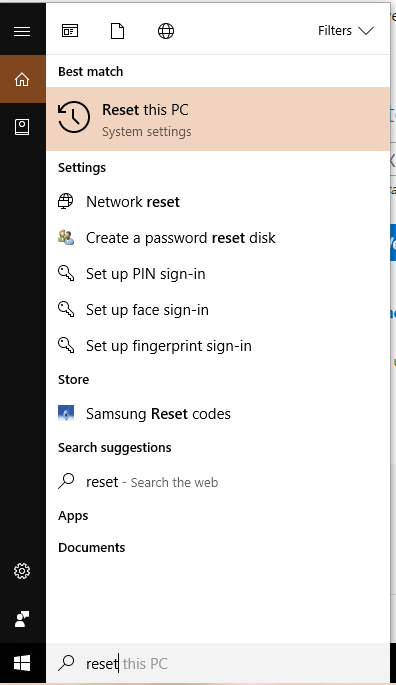Click key icon beside PIN sign-in

tap(66, 273)
